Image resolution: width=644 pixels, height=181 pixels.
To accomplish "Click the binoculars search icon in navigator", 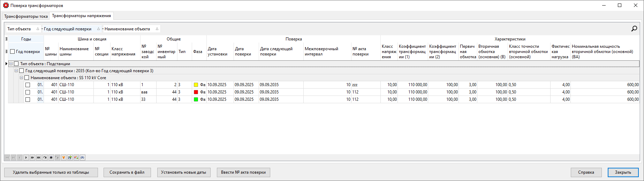I will pyautogui.click(x=83, y=158).
